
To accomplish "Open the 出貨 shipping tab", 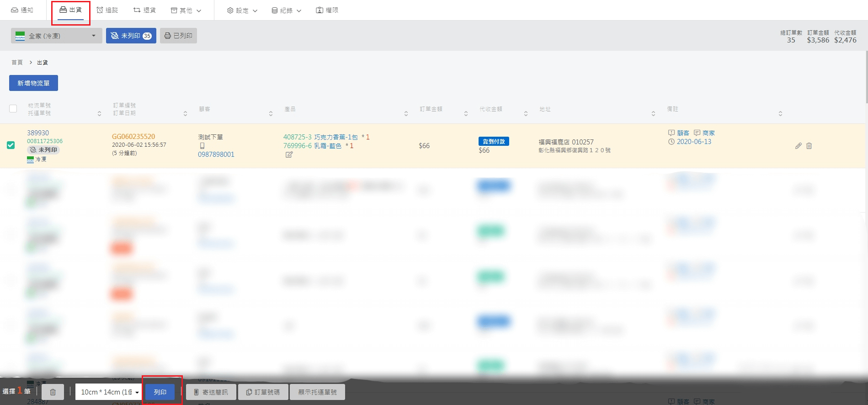I will pyautogui.click(x=71, y=10).
